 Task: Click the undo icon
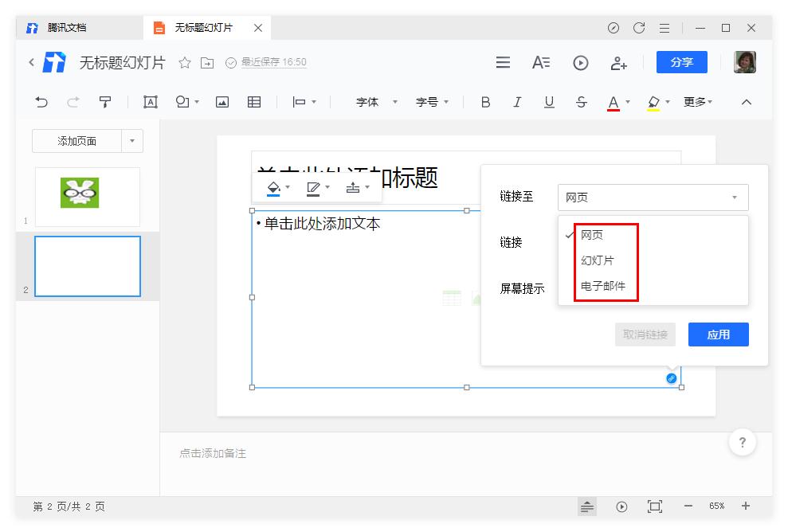(40, 102)
